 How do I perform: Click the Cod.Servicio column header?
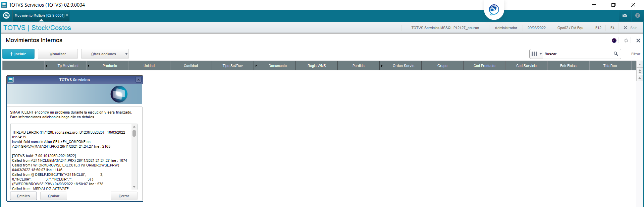pyautogui.click(x=526, y=66)
